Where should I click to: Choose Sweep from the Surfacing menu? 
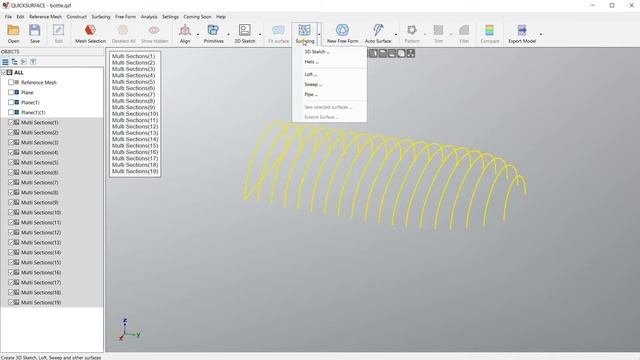[329, 84]
